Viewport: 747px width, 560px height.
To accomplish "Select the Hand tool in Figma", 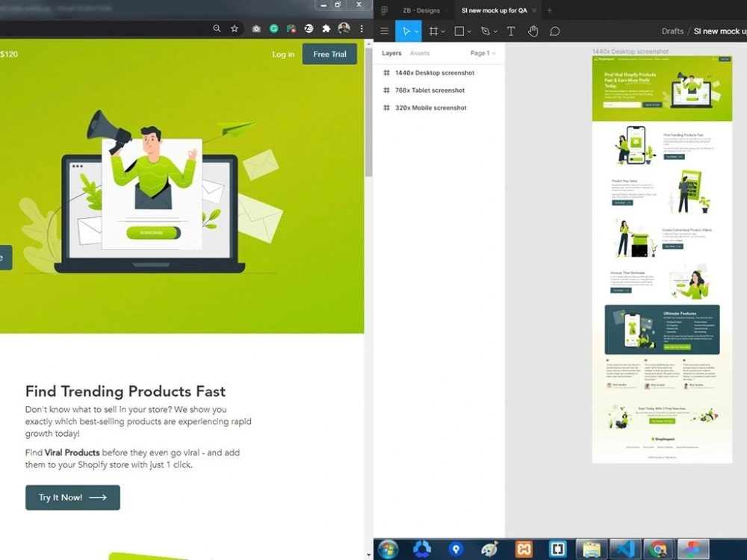I will (533, 31).
